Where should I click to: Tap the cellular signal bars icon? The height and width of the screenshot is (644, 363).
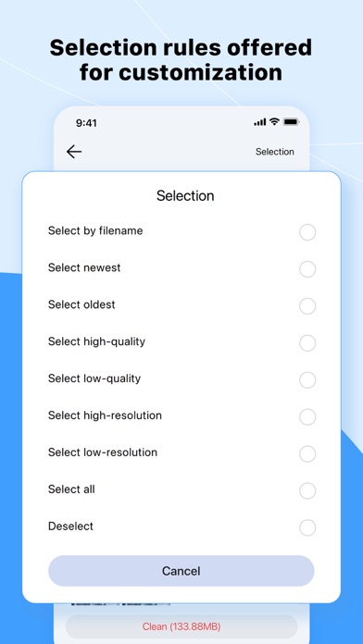(x=260, y=122)
